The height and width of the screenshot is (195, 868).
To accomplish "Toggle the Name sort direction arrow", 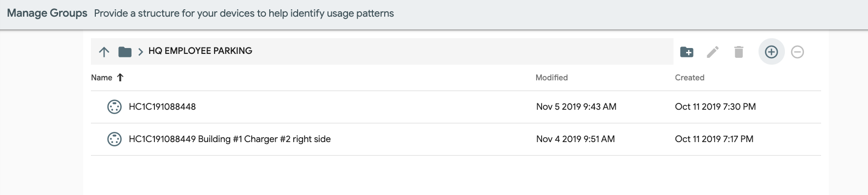I will tap(120, 77).
